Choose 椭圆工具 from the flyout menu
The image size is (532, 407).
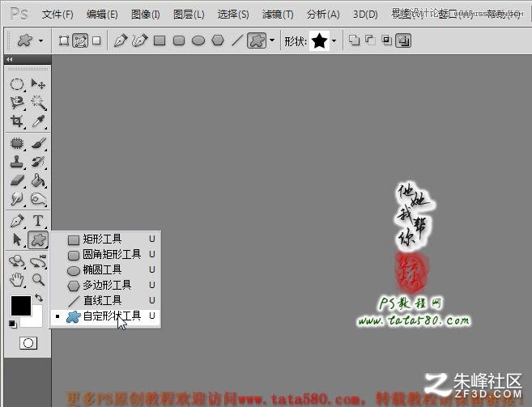[x=105, y=269]
